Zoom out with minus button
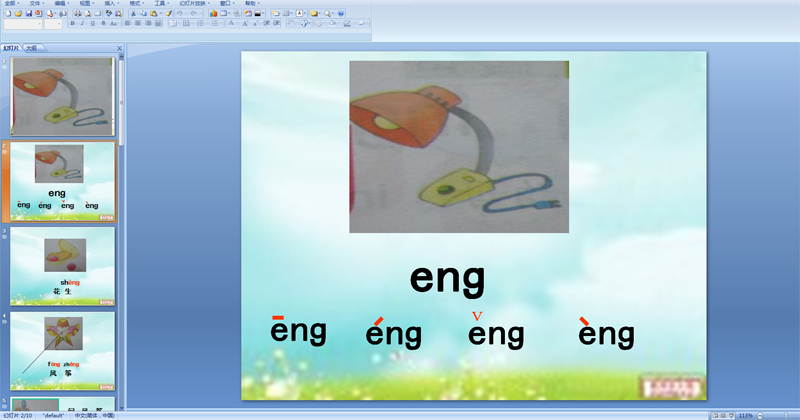 [760, 416]
